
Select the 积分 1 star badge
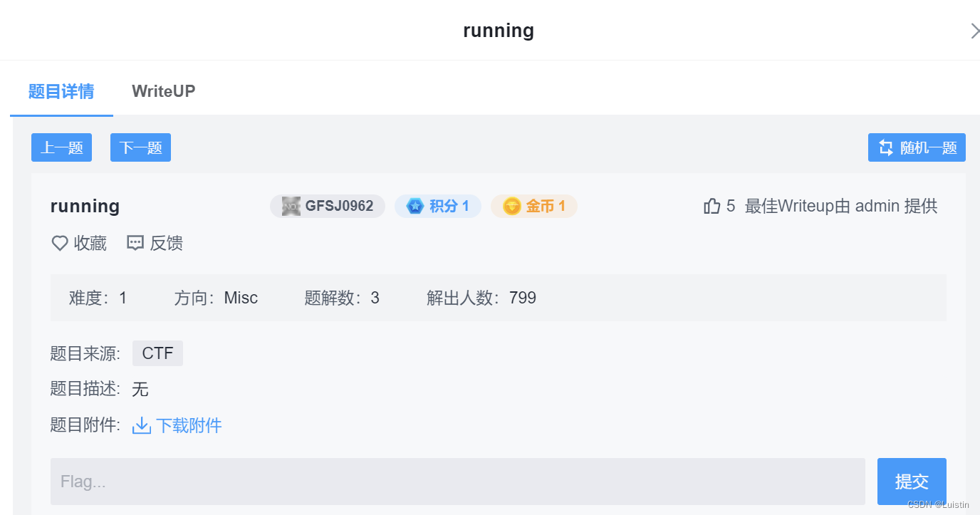pyautogui.click(x=437, y=206)
